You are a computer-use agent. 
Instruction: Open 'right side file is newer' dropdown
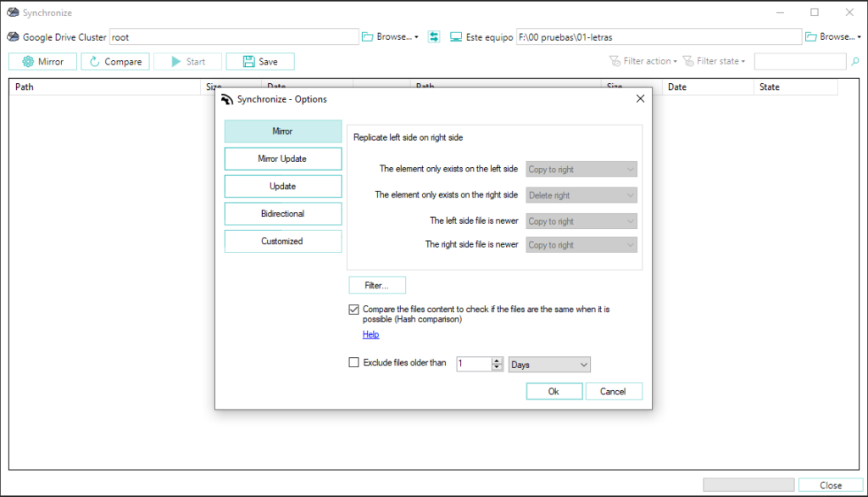581,245
